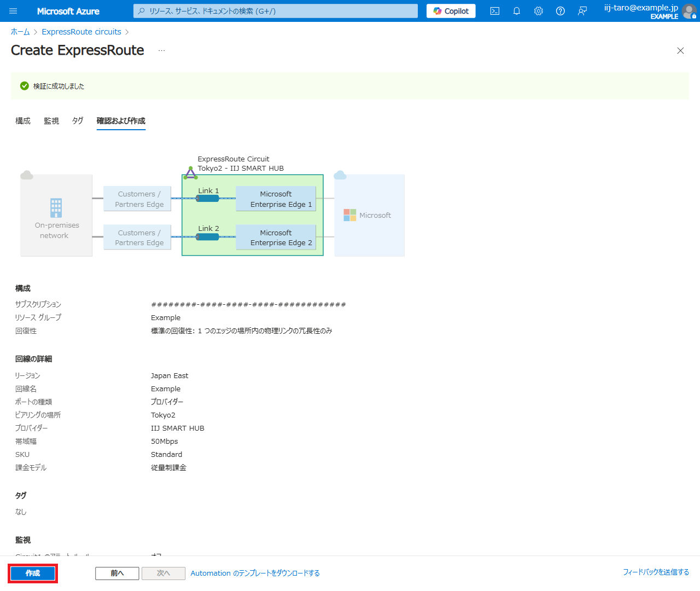Click the user account avatar

pos(690,11)
